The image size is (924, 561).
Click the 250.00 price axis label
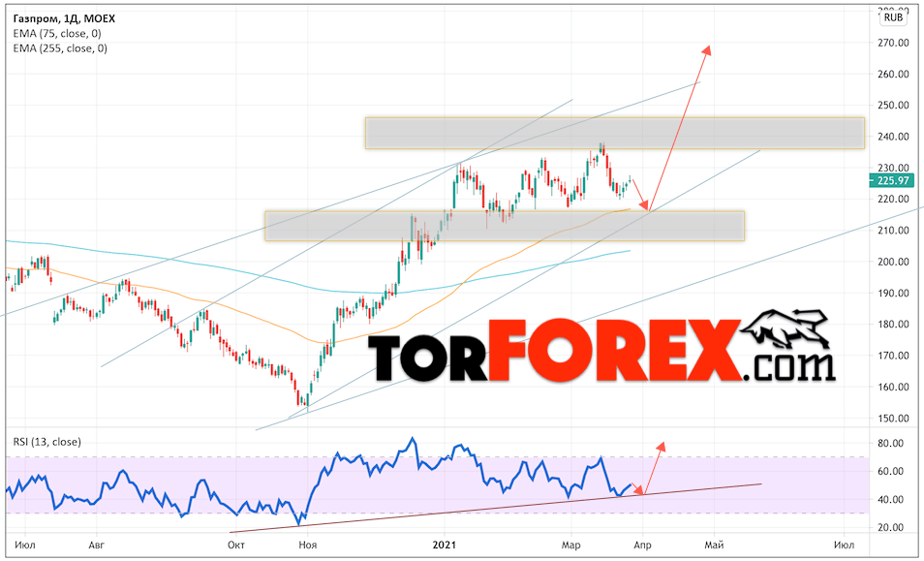coord(893,105)
